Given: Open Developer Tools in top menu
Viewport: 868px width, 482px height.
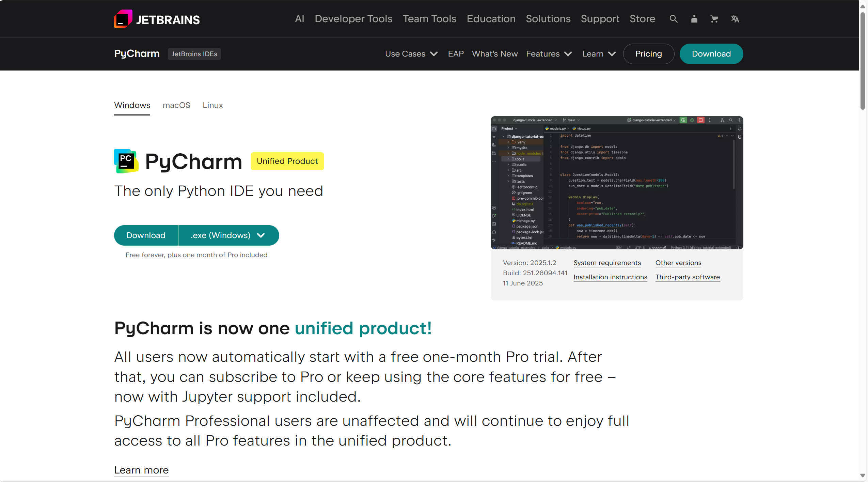Looking at the screenshot, I should [353, 19].
